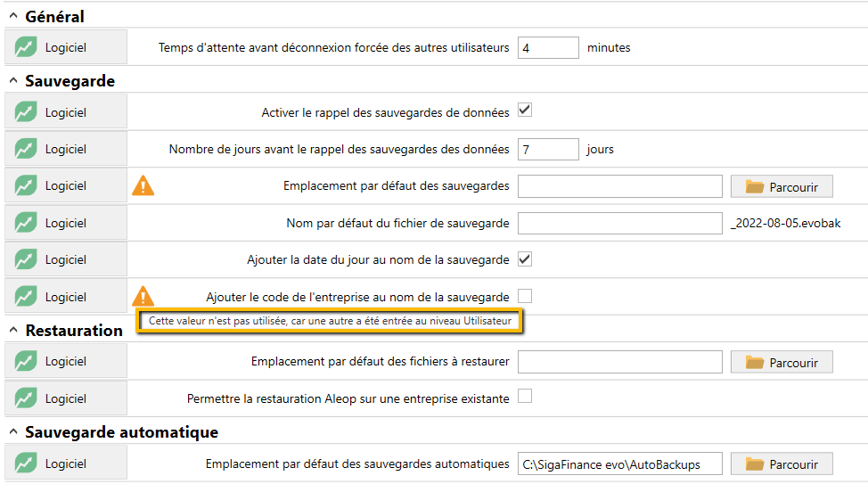Click Logiciel icon for Permettre la restauration Aleop
Image resolution: width=868 pixels, height=484 pixels.
[x=26, y=398]
